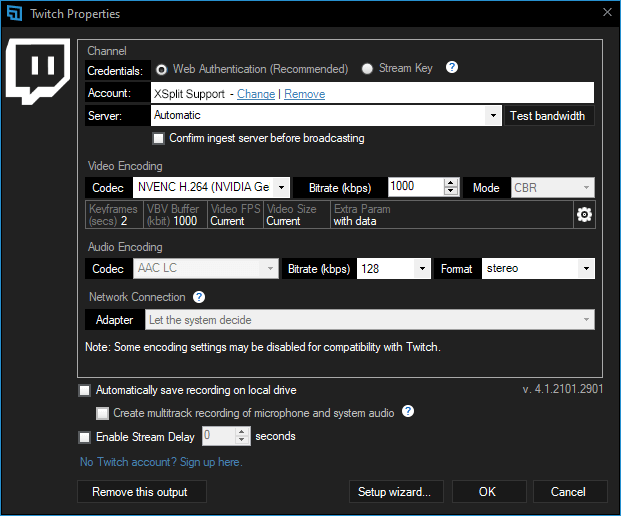Viewport: 621px width, 516px height.
Task: Open the Mode CBR dropdown
Action: click(552, 187)
